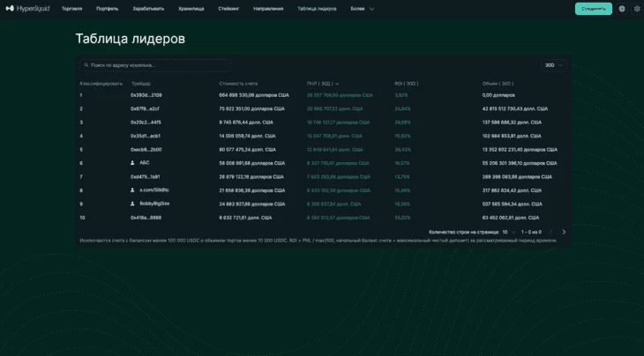Go to next page arrow
The image size is (644, 356).
[x=564, y=232]
